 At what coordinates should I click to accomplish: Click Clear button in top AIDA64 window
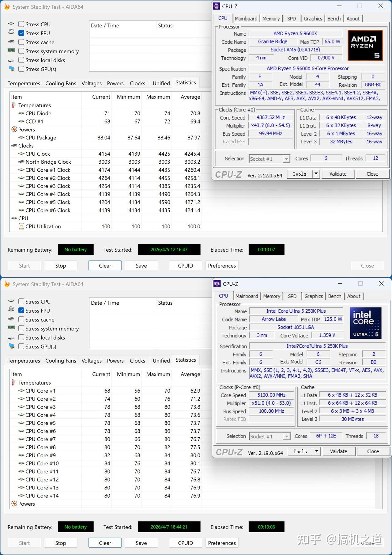tap(105, 266)
